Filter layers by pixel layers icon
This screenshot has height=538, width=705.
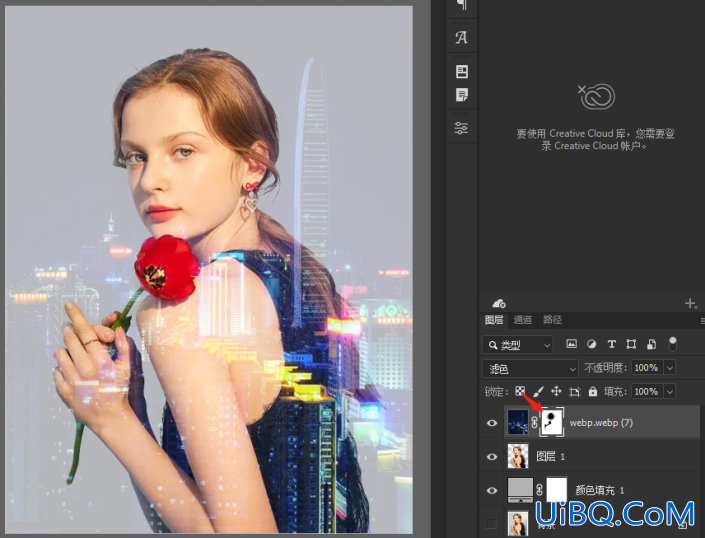click(571, 344)
